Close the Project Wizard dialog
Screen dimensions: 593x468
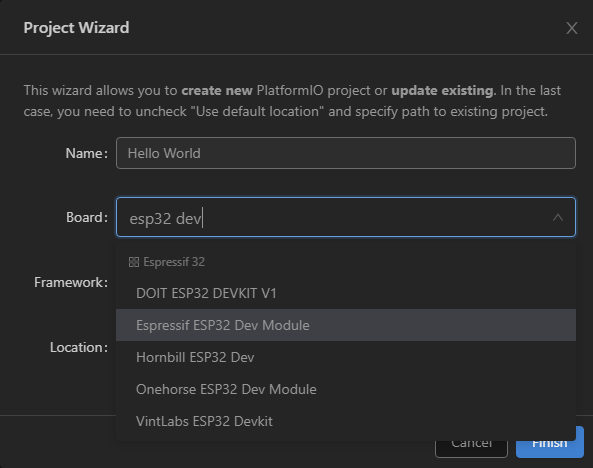pos(571,28)
